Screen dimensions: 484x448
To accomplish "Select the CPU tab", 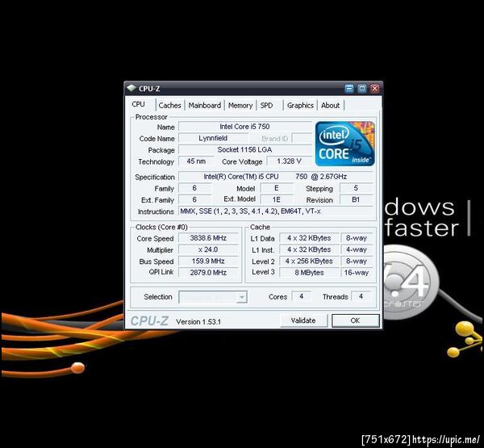I will pyautogui.click(x=138, y=104).
